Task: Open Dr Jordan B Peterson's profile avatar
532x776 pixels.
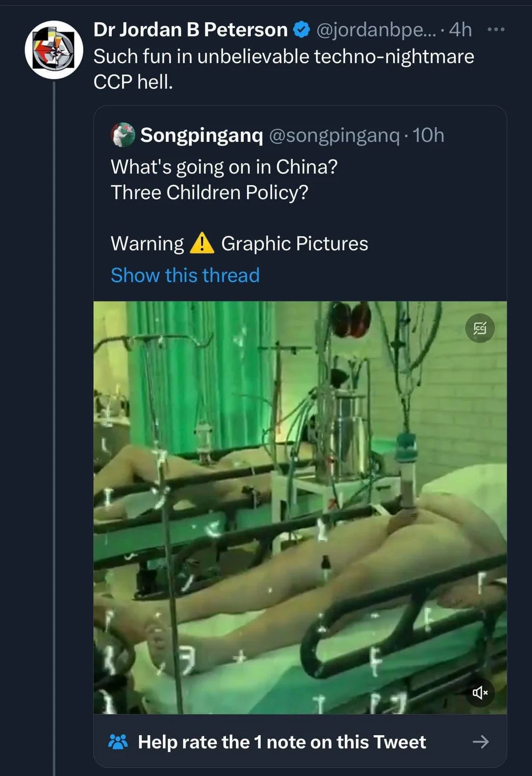Action: (54, 50)
